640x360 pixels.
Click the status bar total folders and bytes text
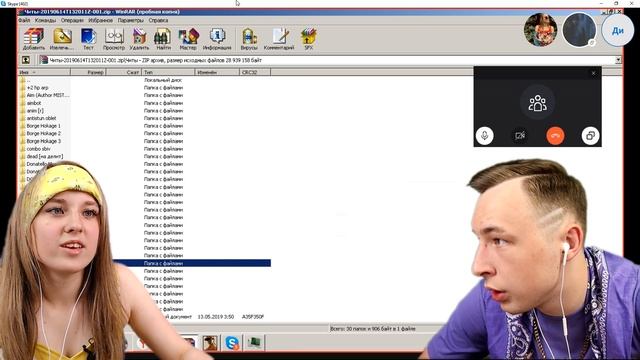coord(373,329)
